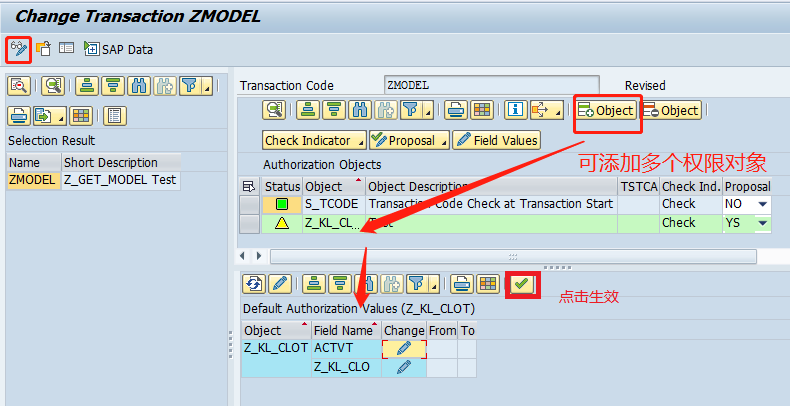Open filter dropdown arrow in left panel toolbar
The height and width of the screenshot is (406, 790).
click(x=207, y=86)
